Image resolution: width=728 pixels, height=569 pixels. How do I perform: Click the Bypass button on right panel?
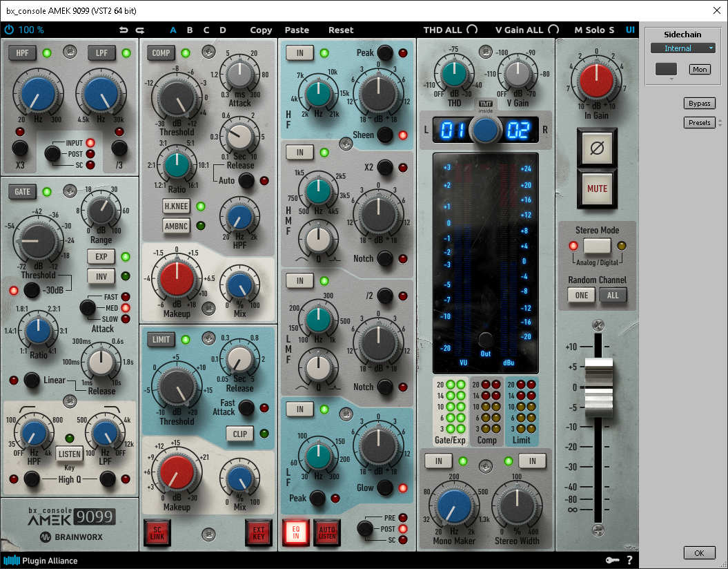click(698, 104)
